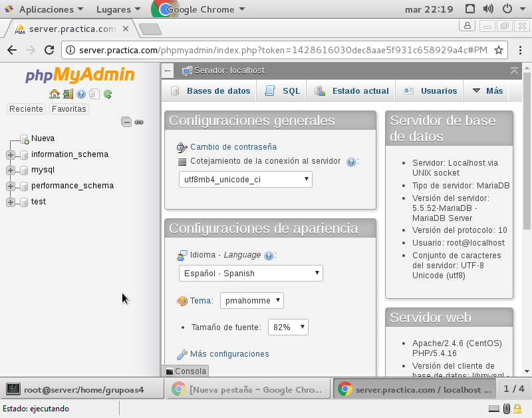This screenshot has height=418, width=532.
Task: Open the server collation dropdown
Action: (245, 178)
